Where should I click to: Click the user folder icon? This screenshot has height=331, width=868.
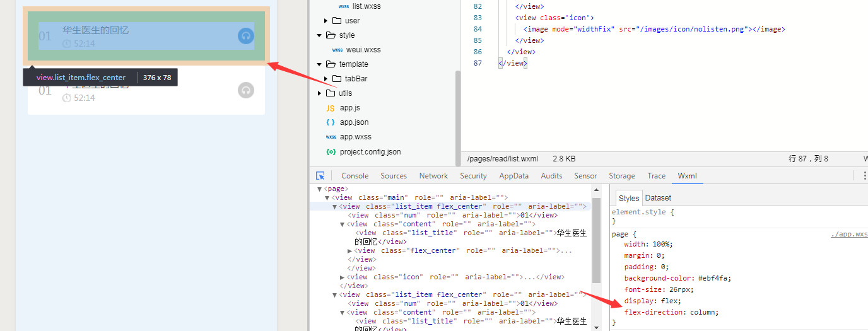coord(337,21)
